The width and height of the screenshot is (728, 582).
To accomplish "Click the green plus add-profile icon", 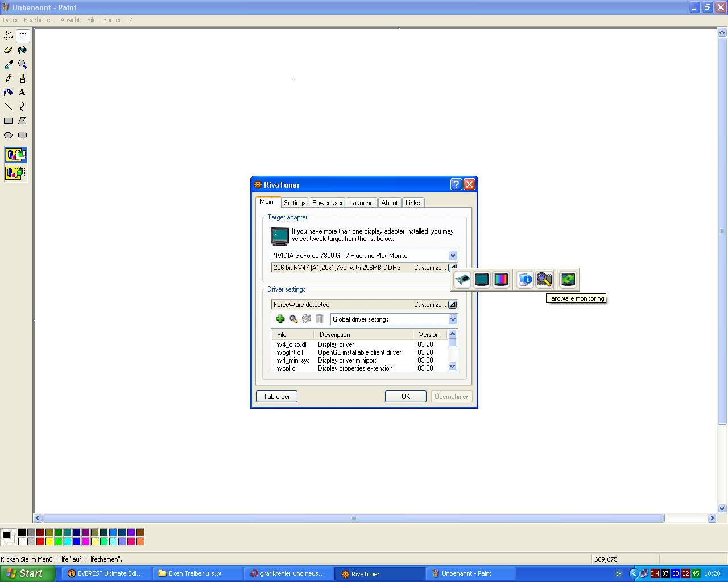I will (x=280, y=319).
